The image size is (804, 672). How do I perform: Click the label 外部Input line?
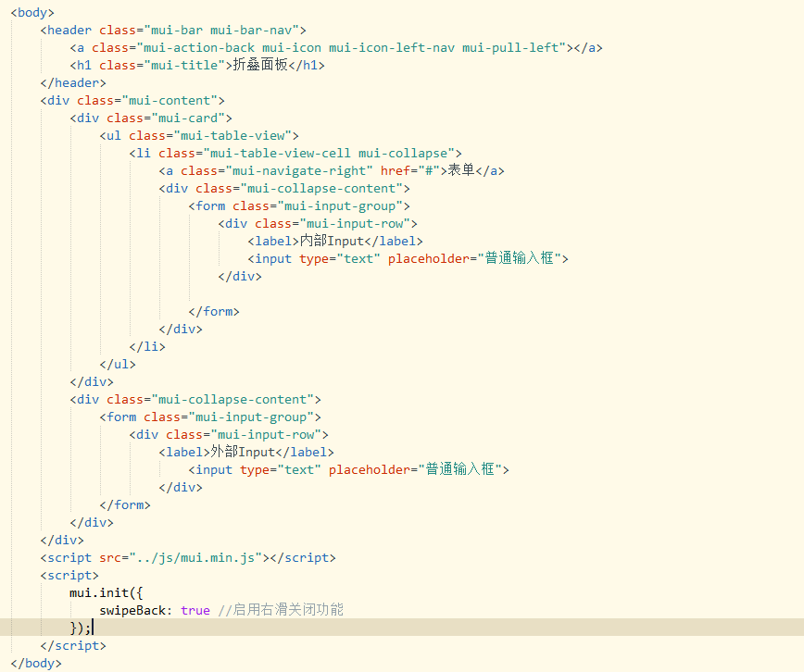[x=246, y=452]
